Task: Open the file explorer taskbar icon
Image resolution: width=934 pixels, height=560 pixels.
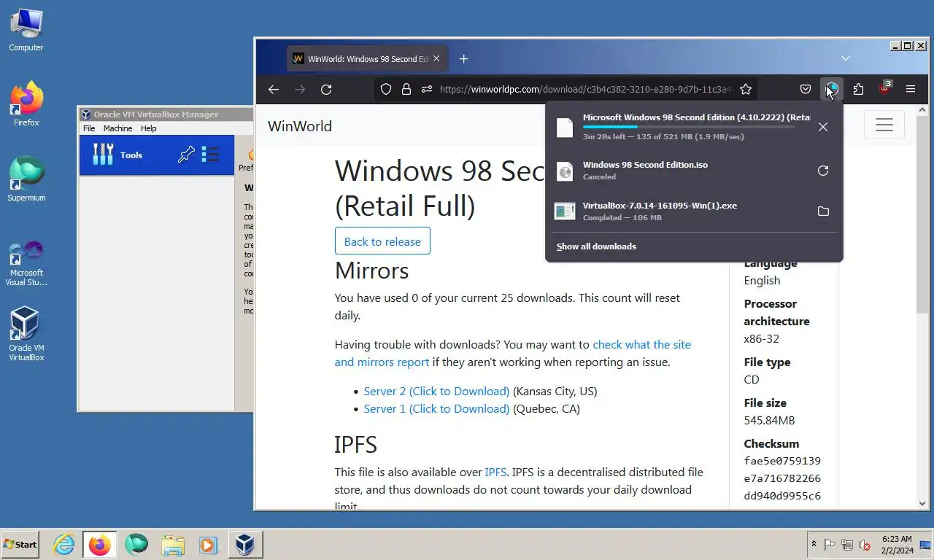Action: (x=172, y=544)
